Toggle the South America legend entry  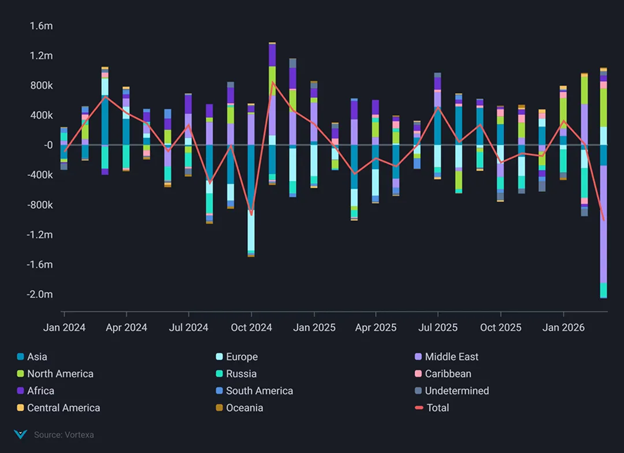pos(261,391)
